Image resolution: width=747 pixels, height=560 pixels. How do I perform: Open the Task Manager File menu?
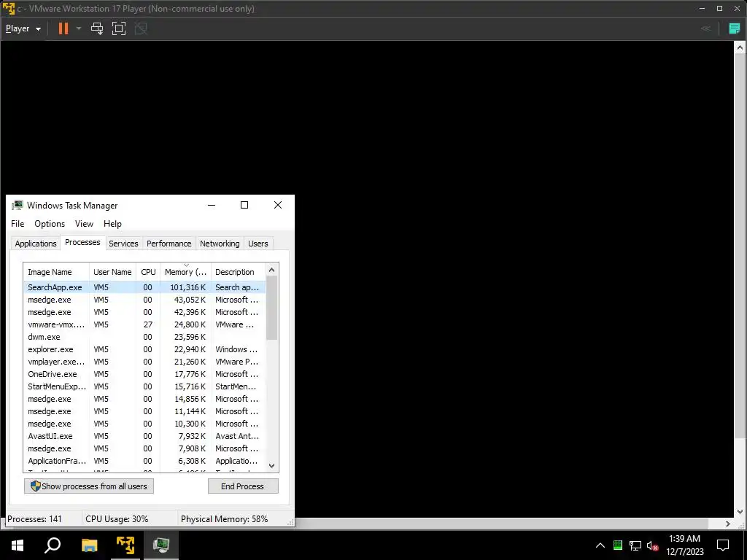[x=18, y=224]
